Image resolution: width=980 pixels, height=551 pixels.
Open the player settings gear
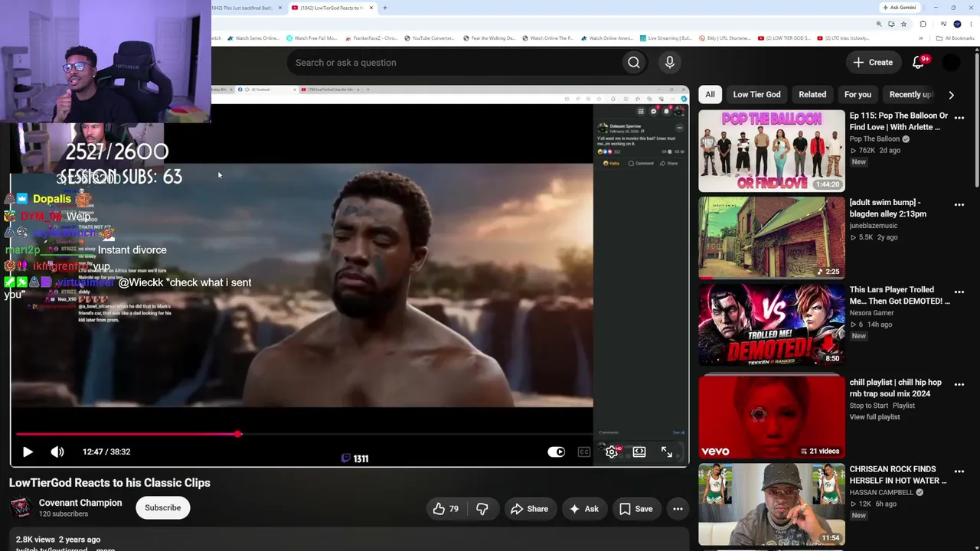[612, 452]
